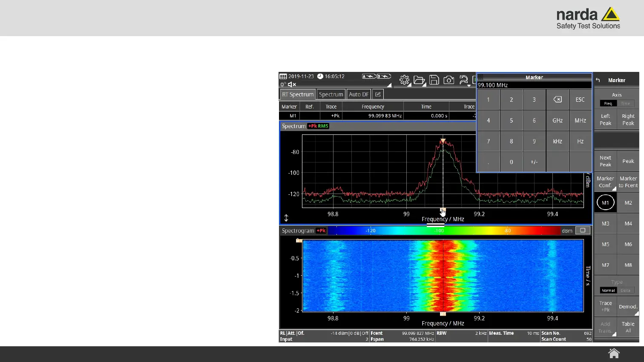Click the save floppy disk icon

(x=434, y=80)
